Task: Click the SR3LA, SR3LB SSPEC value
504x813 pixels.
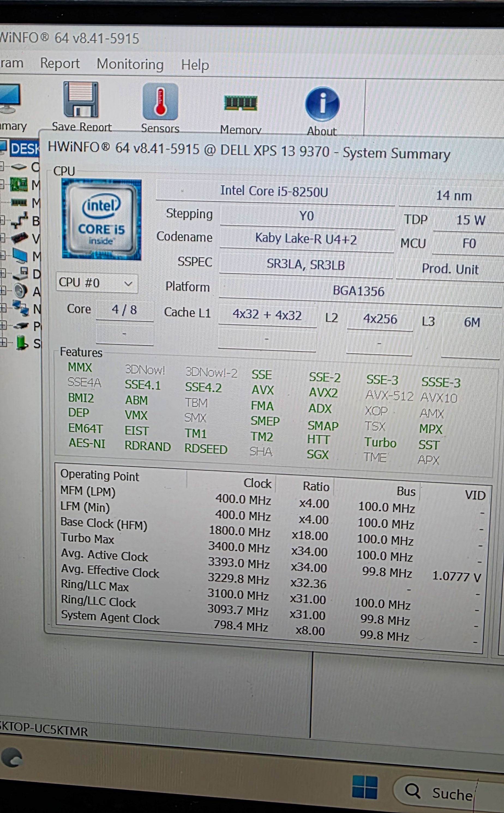Action: point(306,264)
